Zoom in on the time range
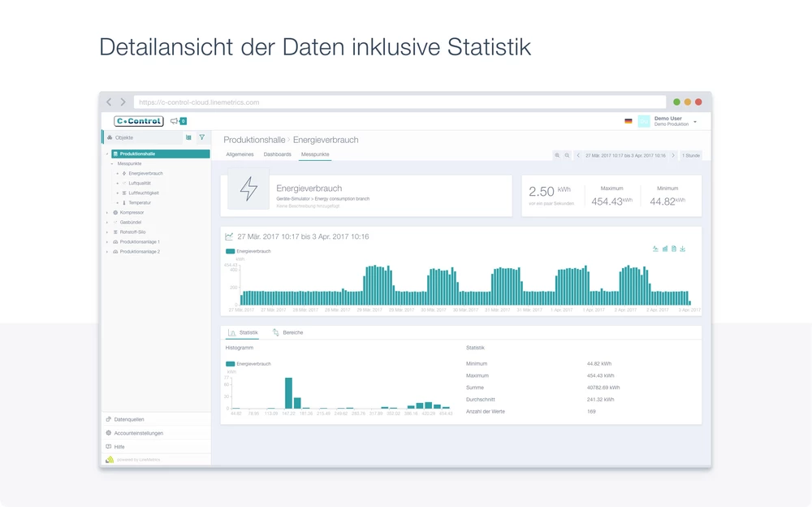 point(557,155)
